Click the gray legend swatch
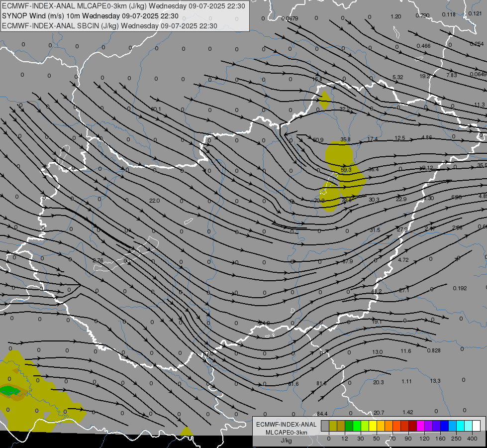The image size is (487, 448). tap(325, 426)
